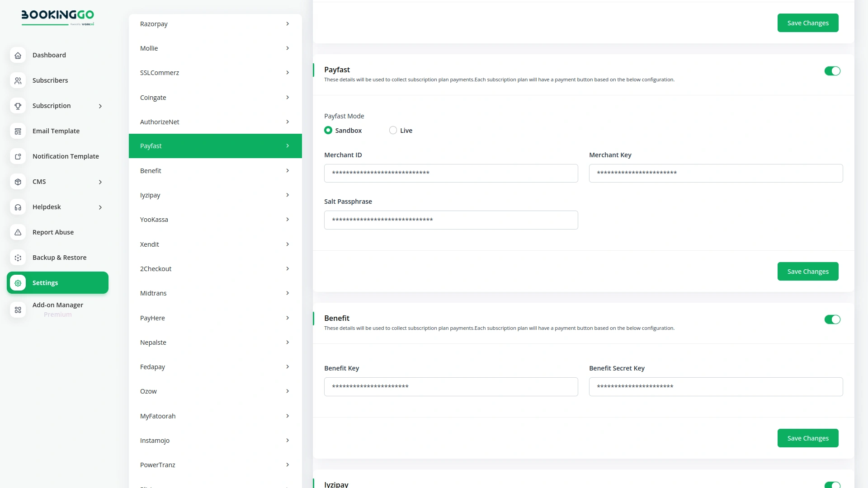The width and height of the screenshot is (868, 488).
Task: Click the Report Abuse warning icon
Action: [18, 232]
